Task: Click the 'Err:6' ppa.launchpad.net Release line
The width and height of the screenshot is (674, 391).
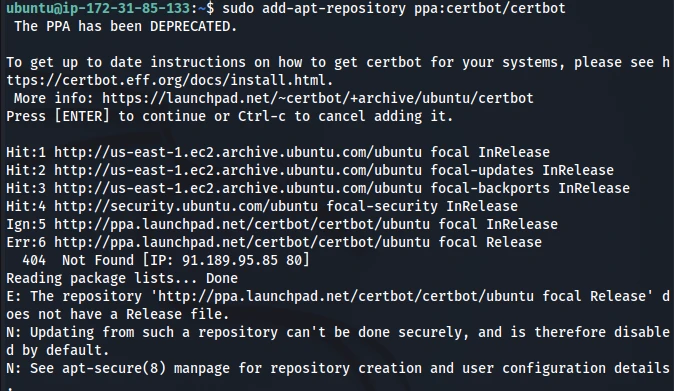Action: pos(274,243)
